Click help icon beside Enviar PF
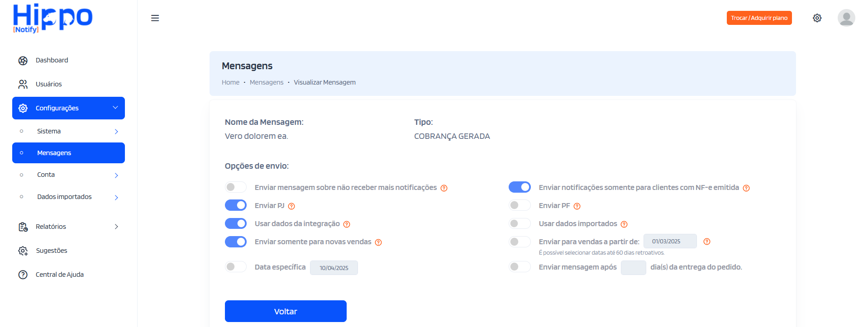The height and width of the screenshot is (327, 868). pos(577,206)
